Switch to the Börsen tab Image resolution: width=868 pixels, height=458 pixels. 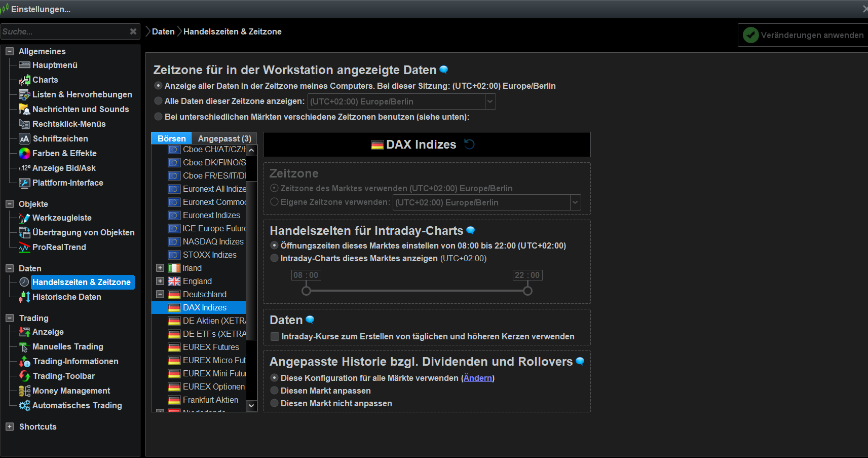point(171,138)
